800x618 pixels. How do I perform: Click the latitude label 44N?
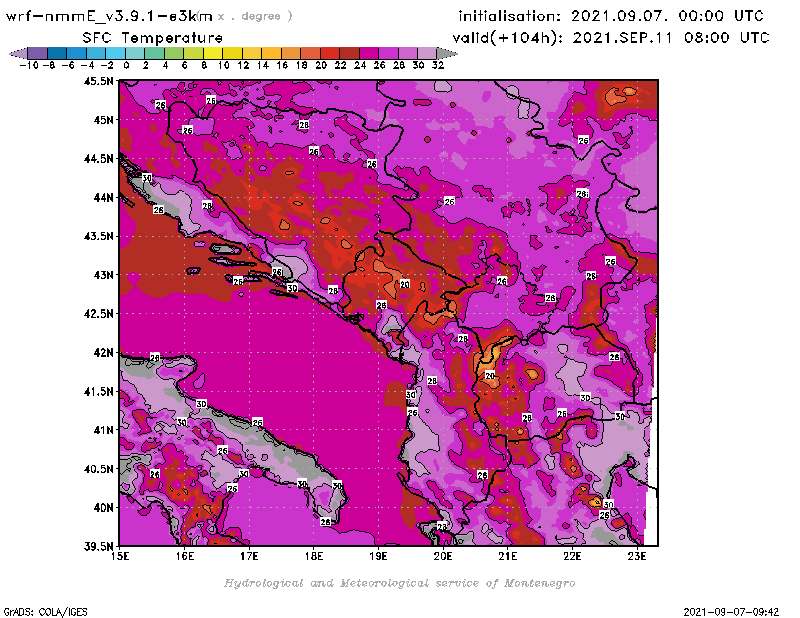point(103,197)
